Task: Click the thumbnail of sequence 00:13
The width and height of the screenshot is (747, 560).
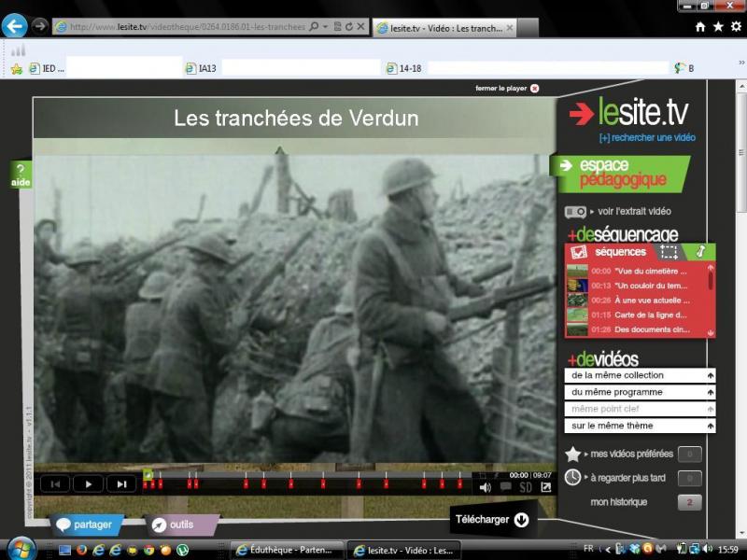Action: [577, 286]
